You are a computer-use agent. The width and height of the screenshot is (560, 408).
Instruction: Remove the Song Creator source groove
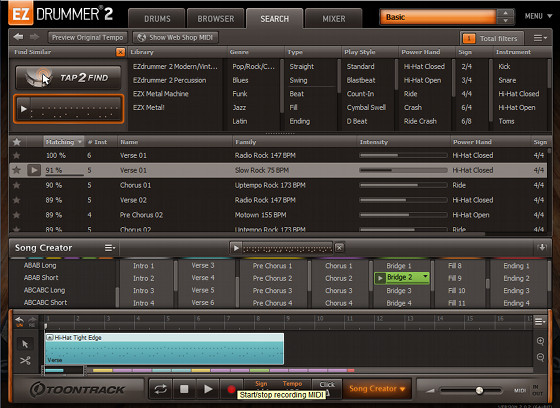click(x=339, y=248)
